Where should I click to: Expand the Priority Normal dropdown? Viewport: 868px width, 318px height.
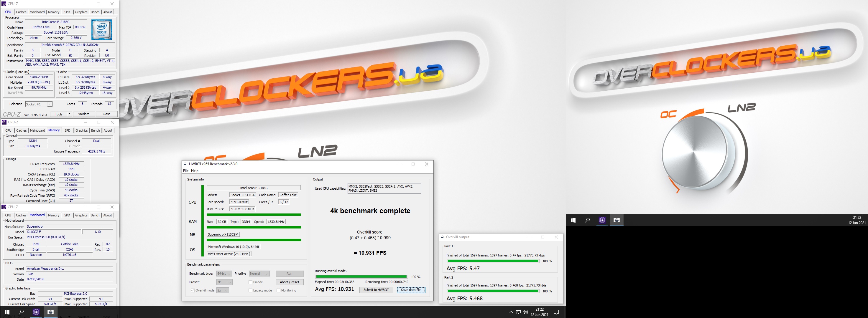pyautogui.click(x=259, y=274)
